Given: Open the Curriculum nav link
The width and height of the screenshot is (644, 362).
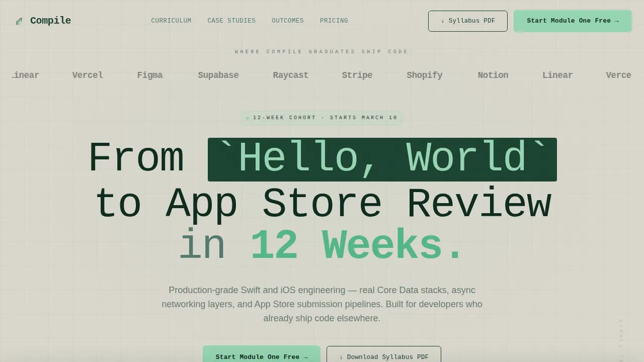Looking at the screenshot, I should (x=171, y=21).
